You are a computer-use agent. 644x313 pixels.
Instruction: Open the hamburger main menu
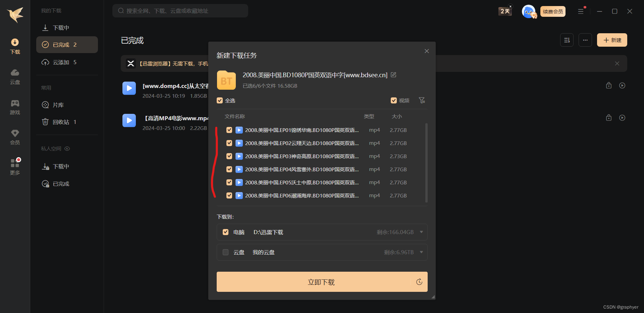pyautogui.click(x=581, y=11)
